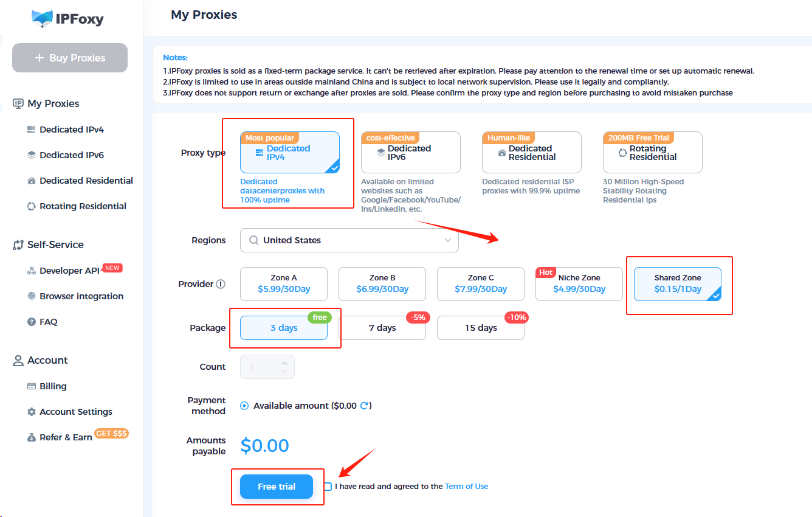Open the Billing page
The width and height of the screenshot is (812, 517).
pos(52,386)
